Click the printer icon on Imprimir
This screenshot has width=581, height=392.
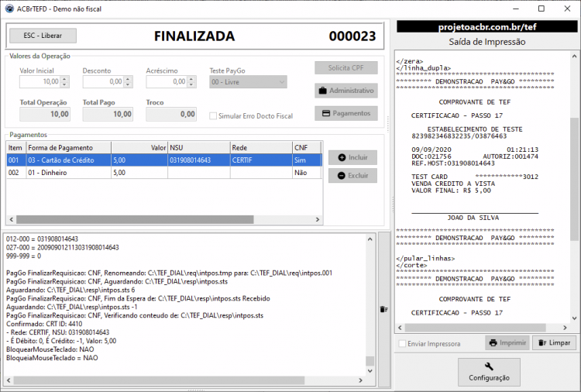493,342
